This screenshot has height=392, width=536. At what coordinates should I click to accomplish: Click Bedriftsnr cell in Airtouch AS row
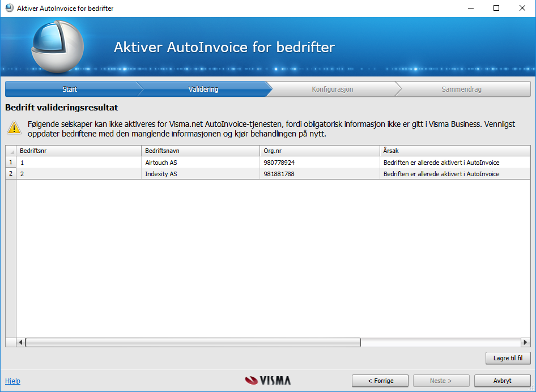pos(79,163)
